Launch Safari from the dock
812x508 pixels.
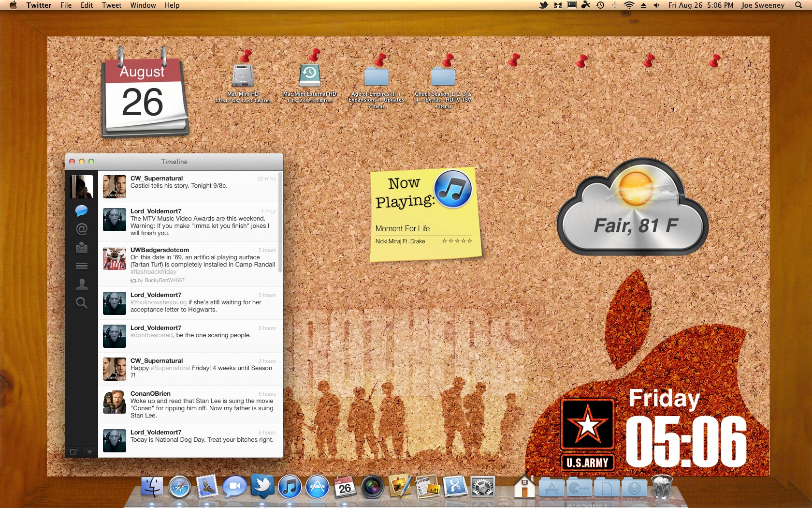tap(180, 487)
